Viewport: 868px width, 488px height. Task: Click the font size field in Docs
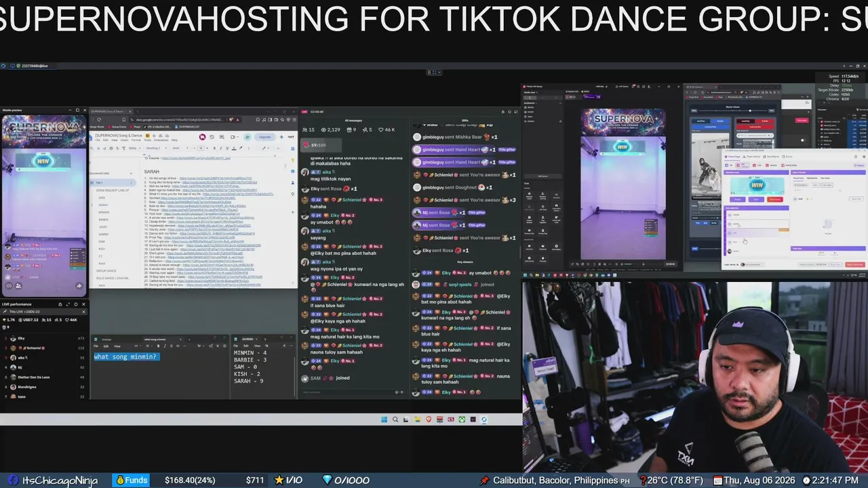tap(201, 148)
